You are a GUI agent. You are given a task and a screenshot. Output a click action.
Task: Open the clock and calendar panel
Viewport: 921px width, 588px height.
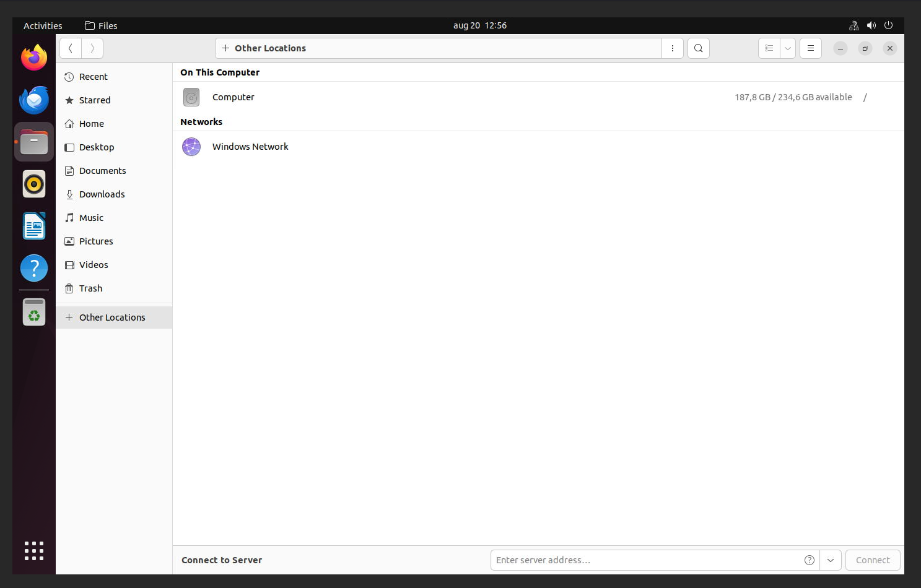480,25
